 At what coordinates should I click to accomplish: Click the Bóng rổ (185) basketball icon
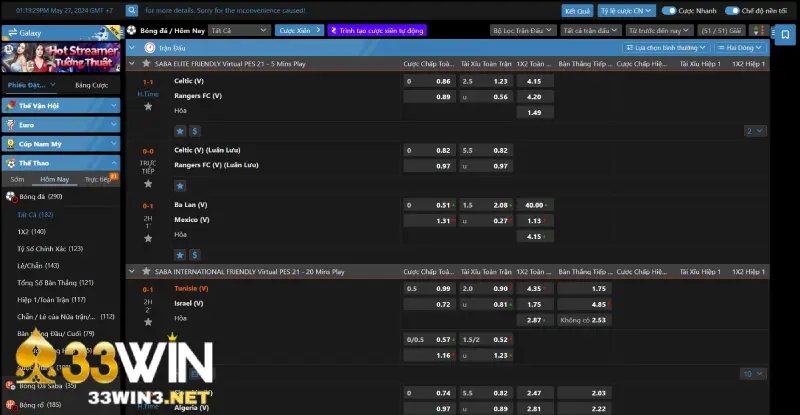(x=11, y=405)
